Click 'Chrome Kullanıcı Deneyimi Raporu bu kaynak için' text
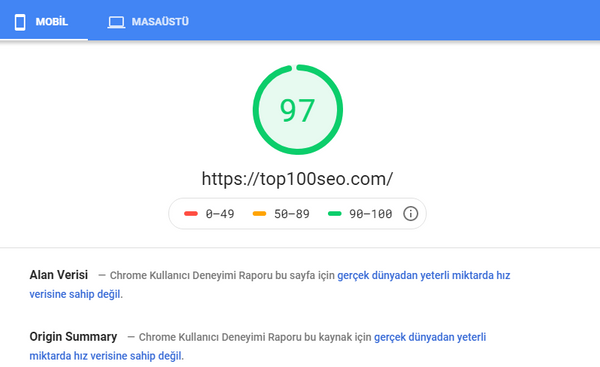Image resolution: width=600 pixels, height=367 pixels. click(255, 337)
